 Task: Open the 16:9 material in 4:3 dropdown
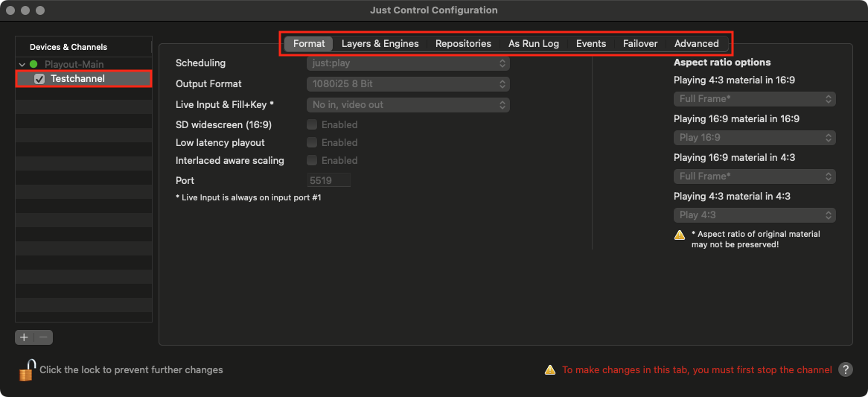click(755, 177)
